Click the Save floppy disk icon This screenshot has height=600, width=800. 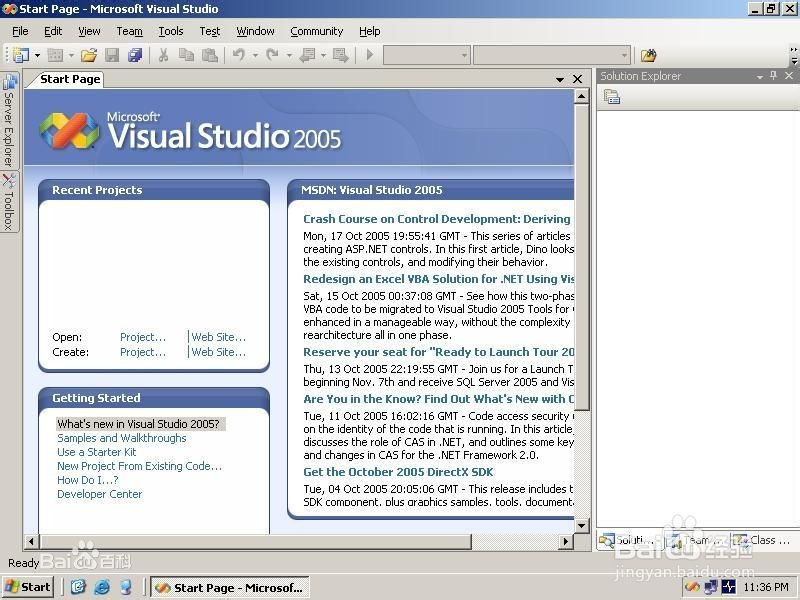(x=112, y=55)
